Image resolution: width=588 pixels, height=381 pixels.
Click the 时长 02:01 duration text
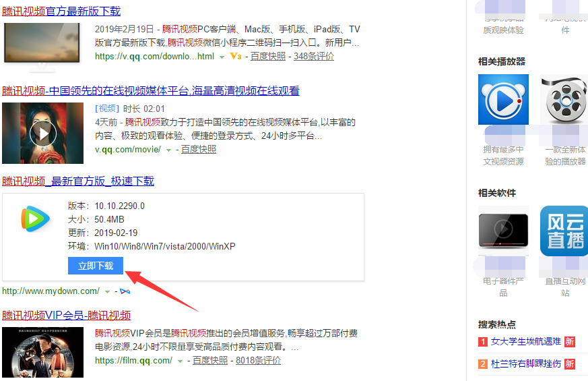[144, 109]
